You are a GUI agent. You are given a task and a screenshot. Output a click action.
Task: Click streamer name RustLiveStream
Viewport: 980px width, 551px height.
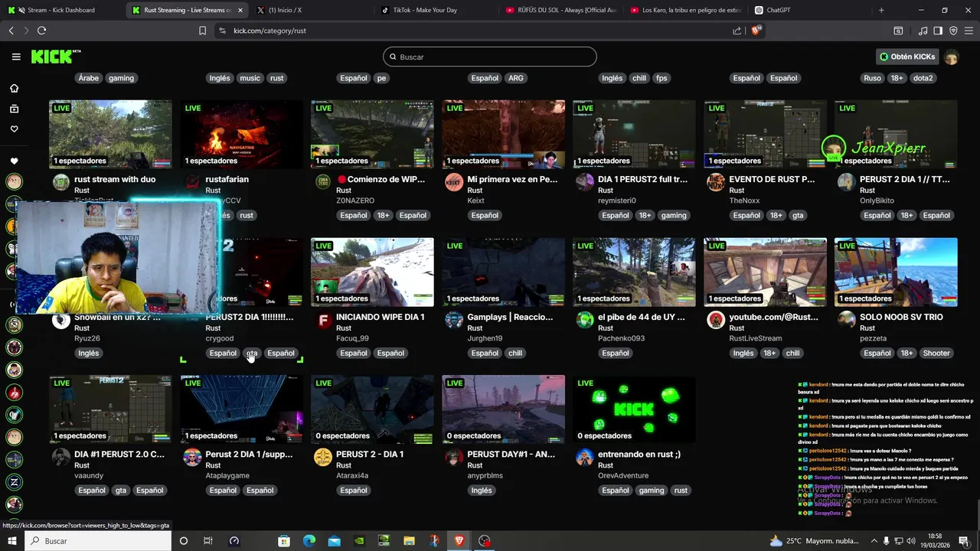[756, 338]
